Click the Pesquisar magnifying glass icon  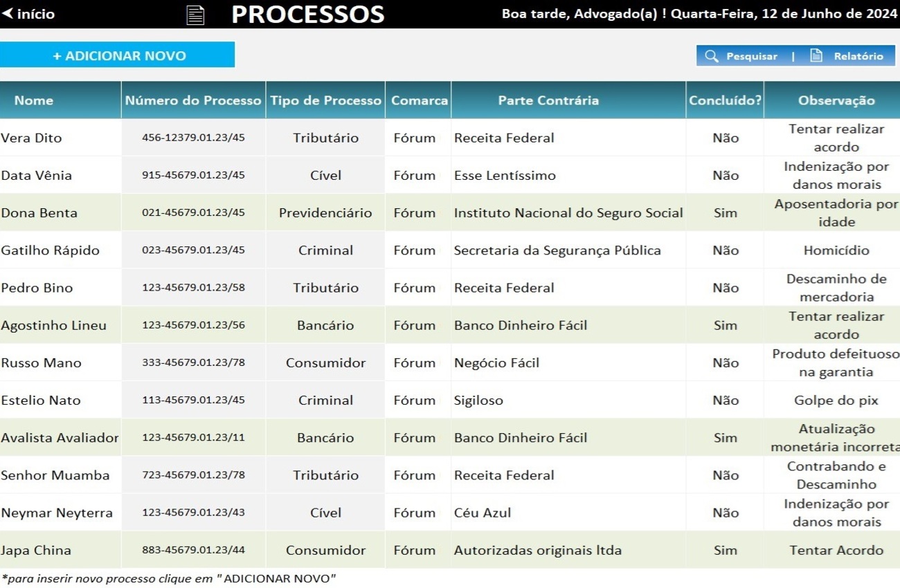[x=711, y=56]
